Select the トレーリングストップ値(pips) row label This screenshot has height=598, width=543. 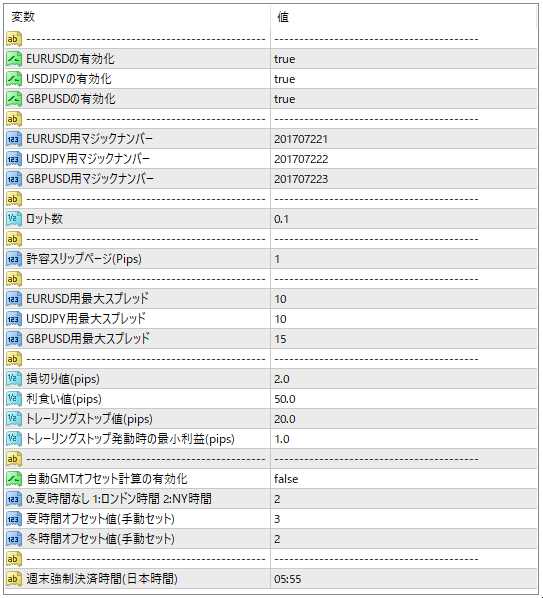pos(89,419)
